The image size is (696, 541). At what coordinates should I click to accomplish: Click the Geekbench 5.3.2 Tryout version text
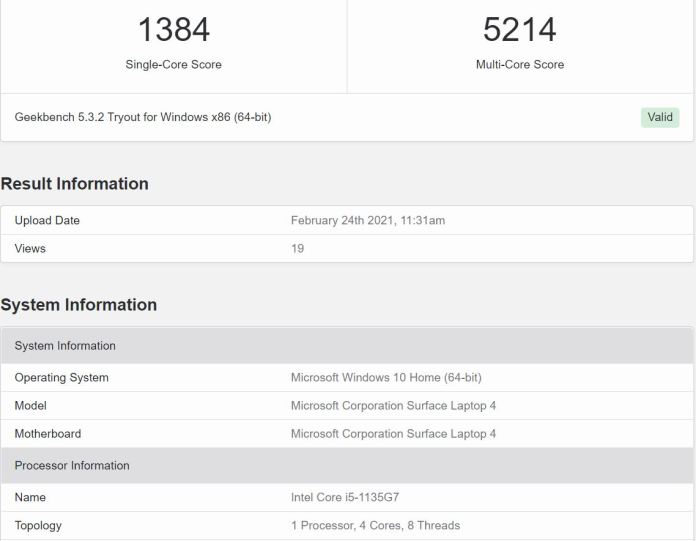pyautogui.click(x=143, y=117)
